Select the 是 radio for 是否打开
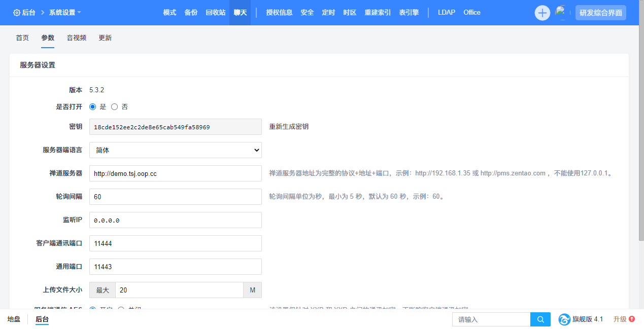Viewport: 644px width, 329px height. [92, 107]
